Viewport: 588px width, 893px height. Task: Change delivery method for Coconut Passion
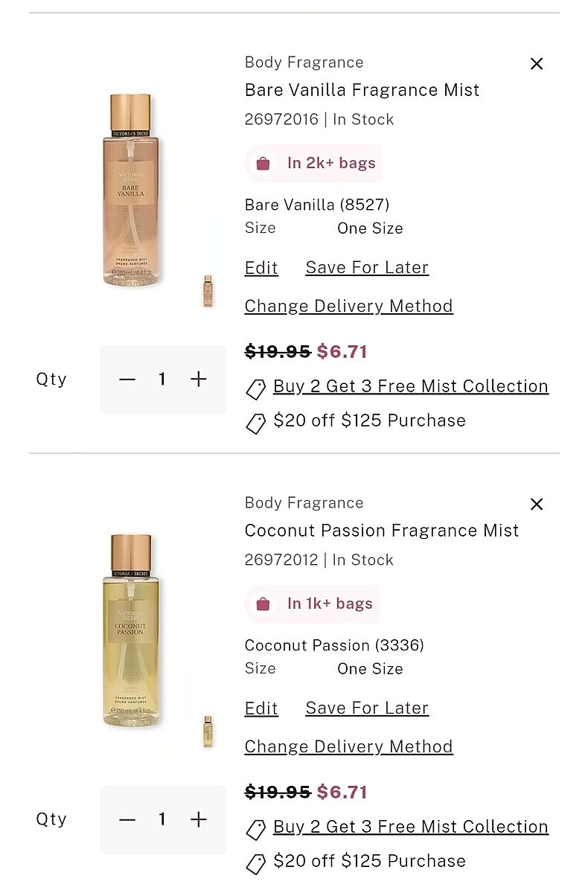point(348,747)
